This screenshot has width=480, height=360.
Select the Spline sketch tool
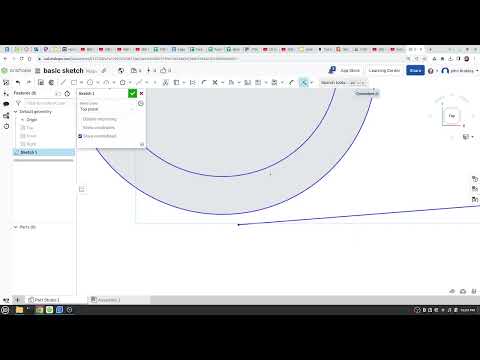click(x=139, y=82)
